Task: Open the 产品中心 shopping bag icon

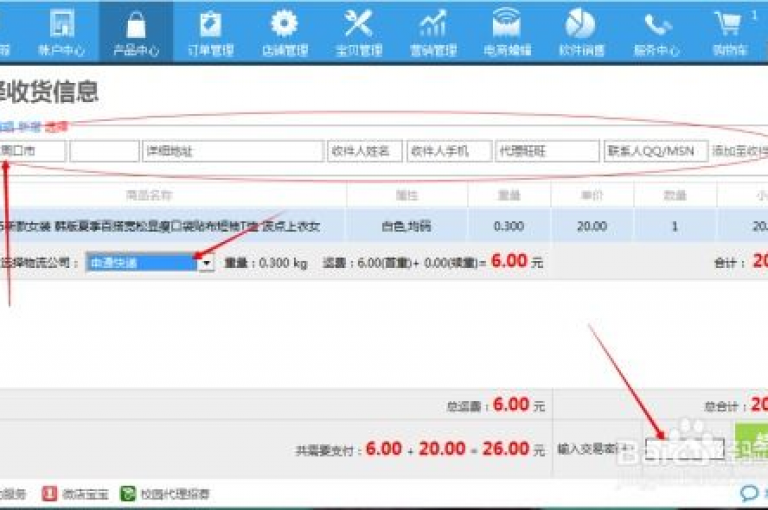Action: [136, 24]
